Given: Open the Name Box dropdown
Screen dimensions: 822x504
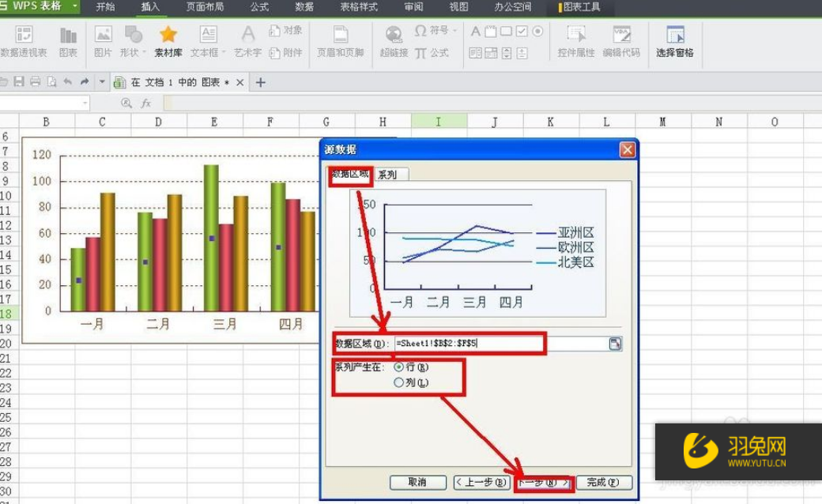Looking at the screenshot, I should pyautogui.click(x=85, y=103).
